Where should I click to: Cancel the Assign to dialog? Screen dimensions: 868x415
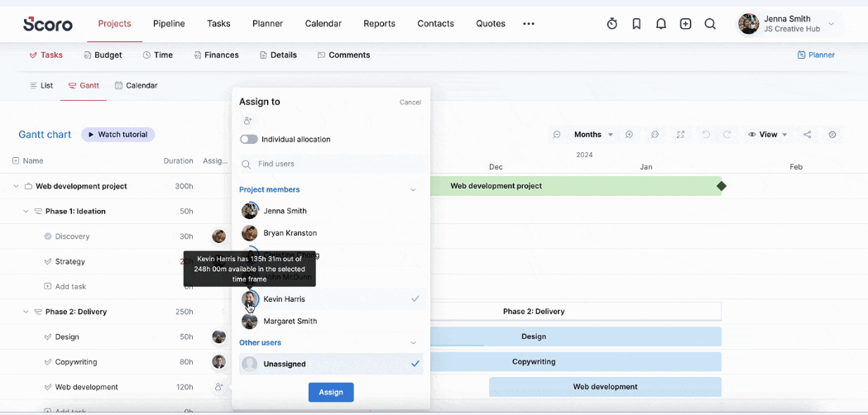410,103
